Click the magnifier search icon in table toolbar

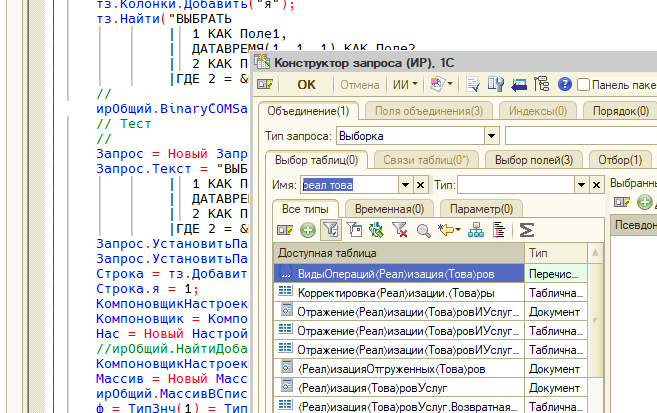coord(423,230)
